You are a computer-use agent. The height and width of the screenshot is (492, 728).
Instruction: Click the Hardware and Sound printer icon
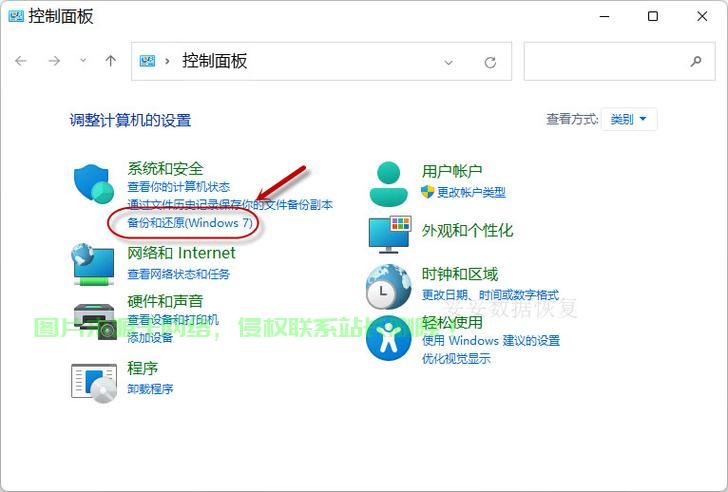point(94,319)
